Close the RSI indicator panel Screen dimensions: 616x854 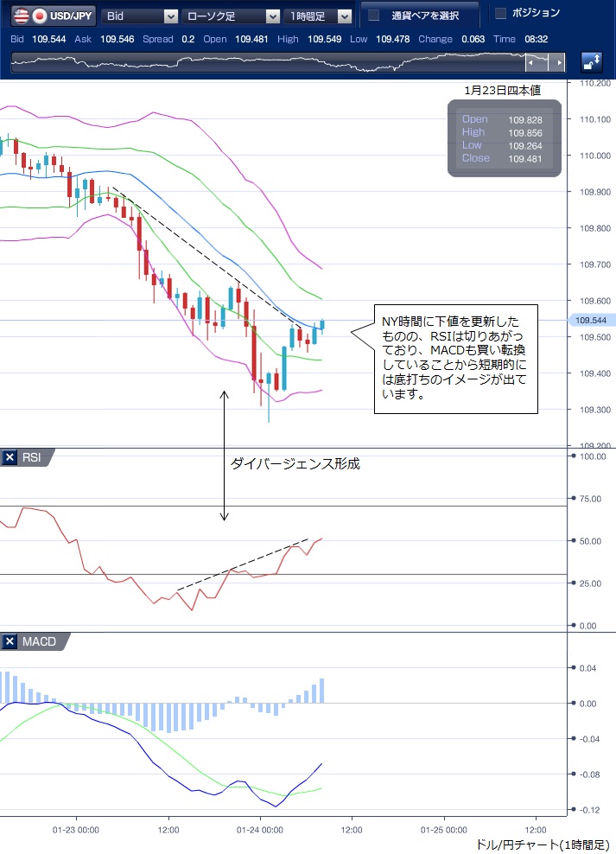click(10, 457)
